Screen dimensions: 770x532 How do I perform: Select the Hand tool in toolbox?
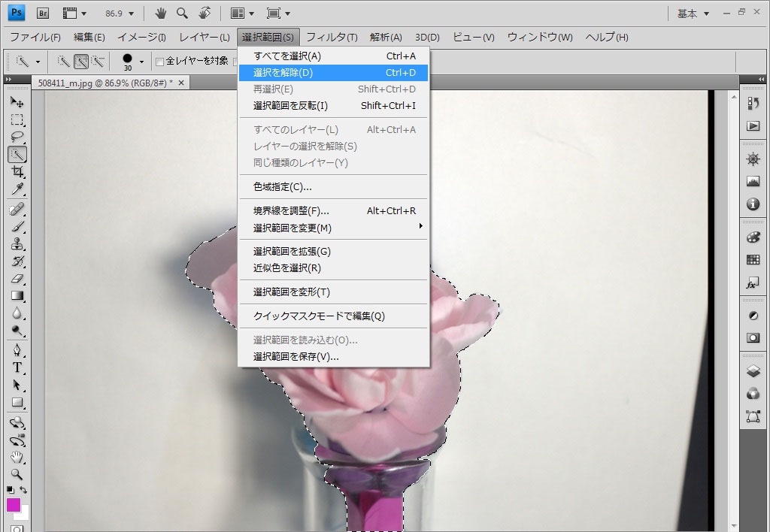click(17, 458)
